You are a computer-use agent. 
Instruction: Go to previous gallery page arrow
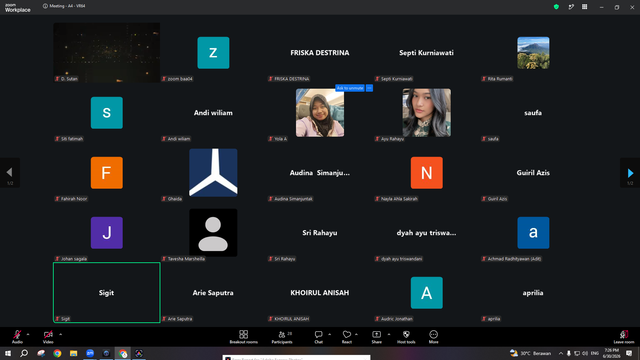point(10,173)
